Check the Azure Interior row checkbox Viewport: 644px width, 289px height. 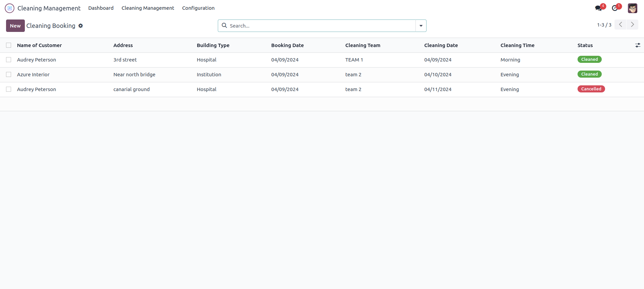point(9,75)
